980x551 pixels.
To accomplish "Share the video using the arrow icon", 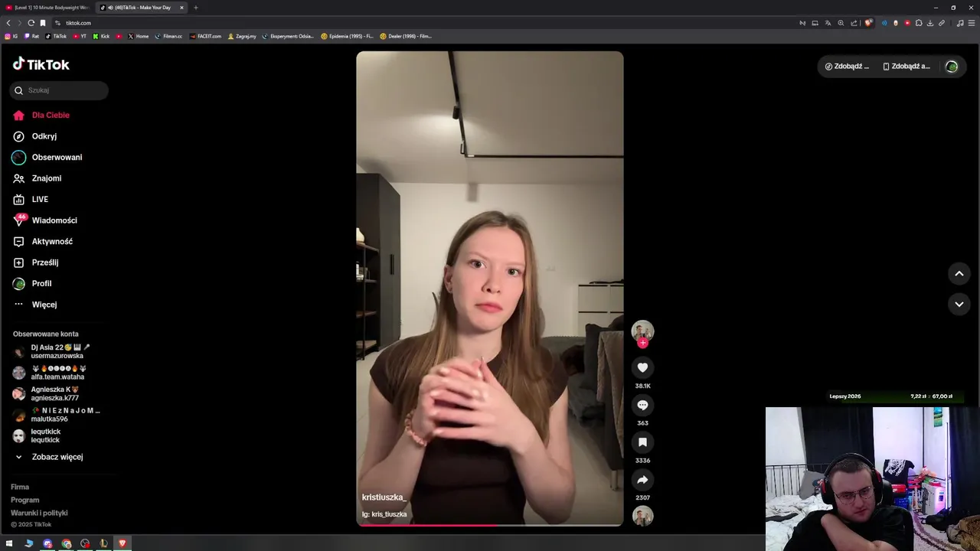I will coord(642,480).
